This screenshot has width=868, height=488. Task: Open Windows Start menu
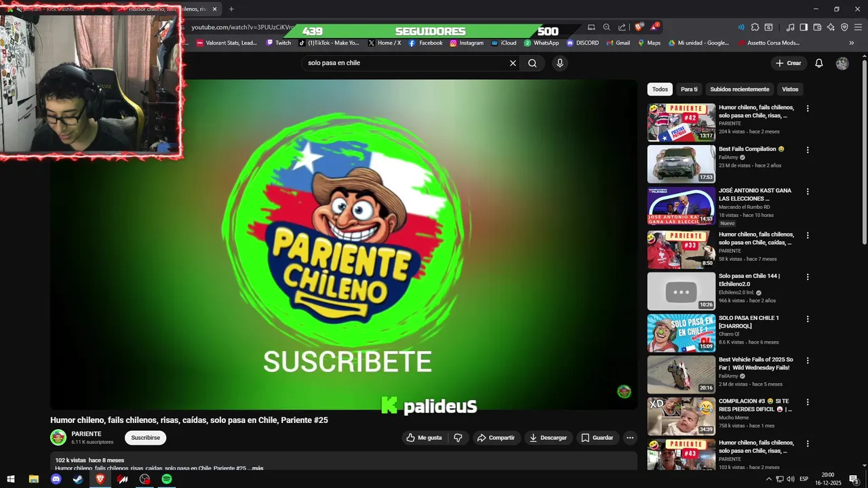click(11, 479)
